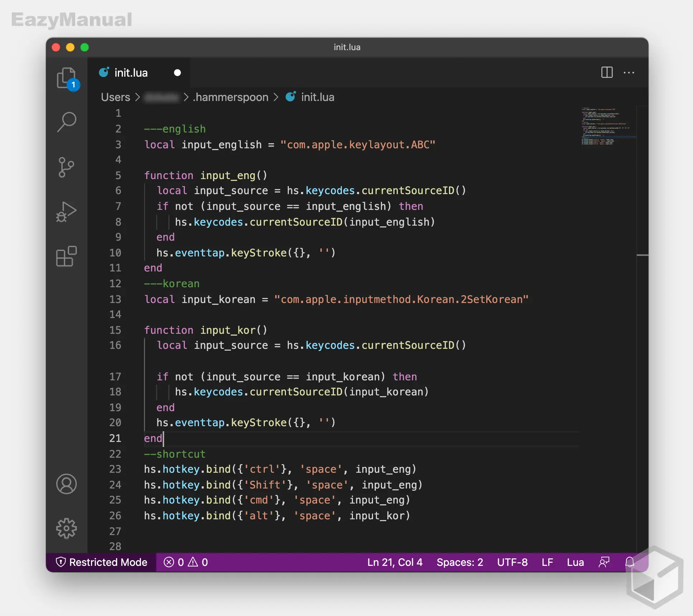Viewport: 693px width, 616px height.
Task: Open errors and warnings problems indicator
Action: pyautogui.click(x=186, y=562)
